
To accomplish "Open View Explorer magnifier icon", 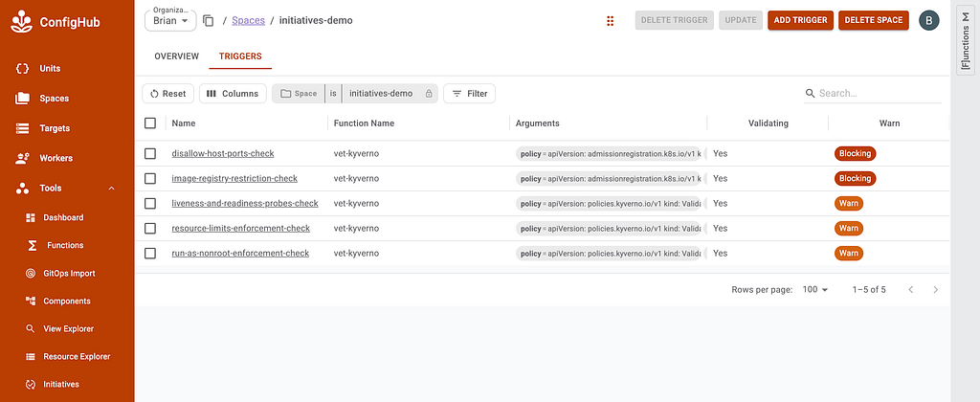I will coord(30,329).
